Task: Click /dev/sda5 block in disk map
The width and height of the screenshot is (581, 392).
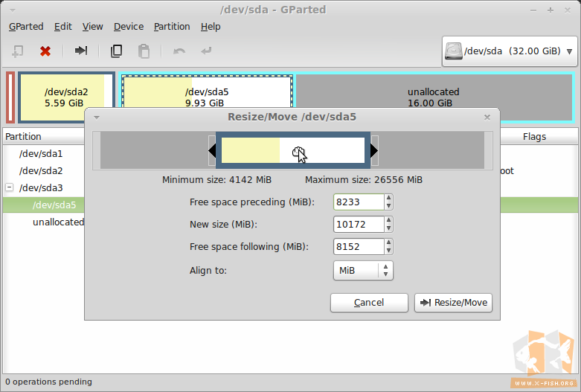Action: [x=207, y=92]
